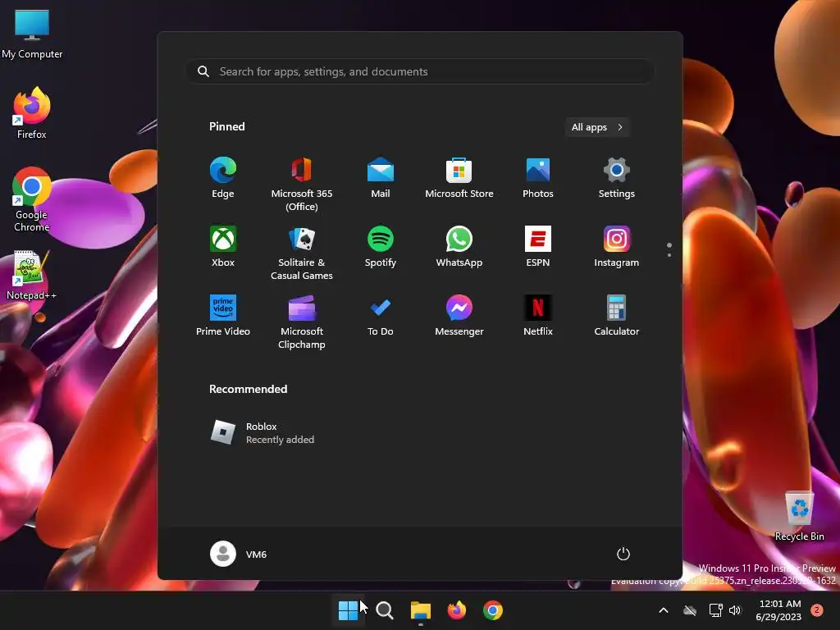Launch Microsoft 365 (Office)
This screenshot has width=840, height=630.
point(302,185)
